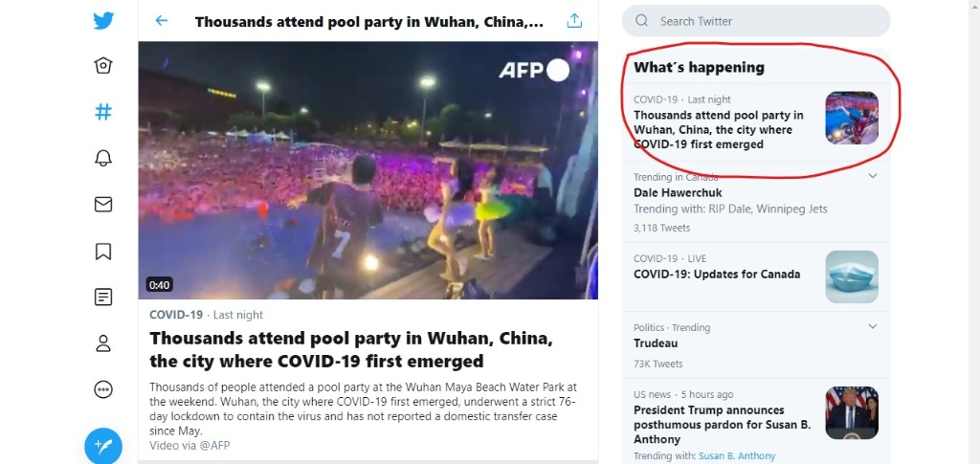Click the Search Twitter field
This screenshot has width=980, height=464.
(756, 21)
